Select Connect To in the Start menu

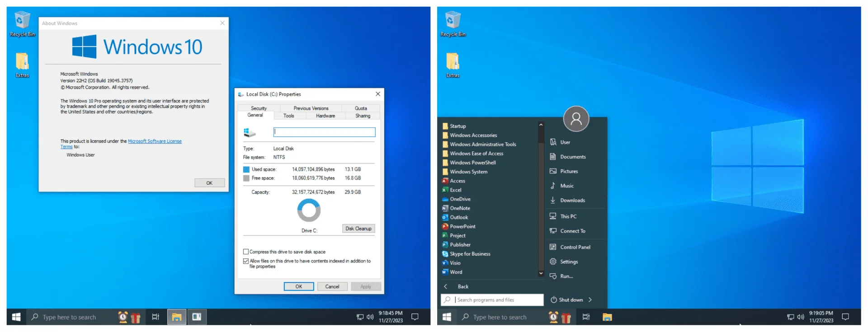click(567, 231)
